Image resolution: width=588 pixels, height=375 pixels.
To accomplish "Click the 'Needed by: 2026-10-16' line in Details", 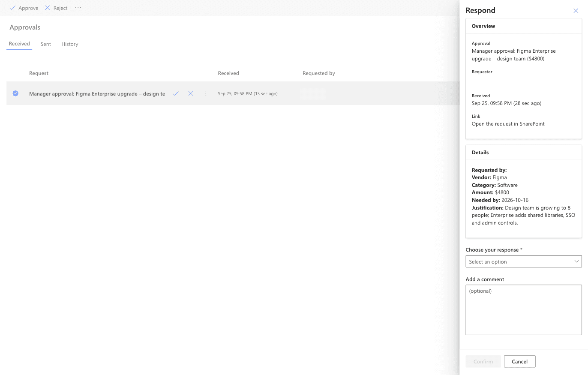I will 500,200.
